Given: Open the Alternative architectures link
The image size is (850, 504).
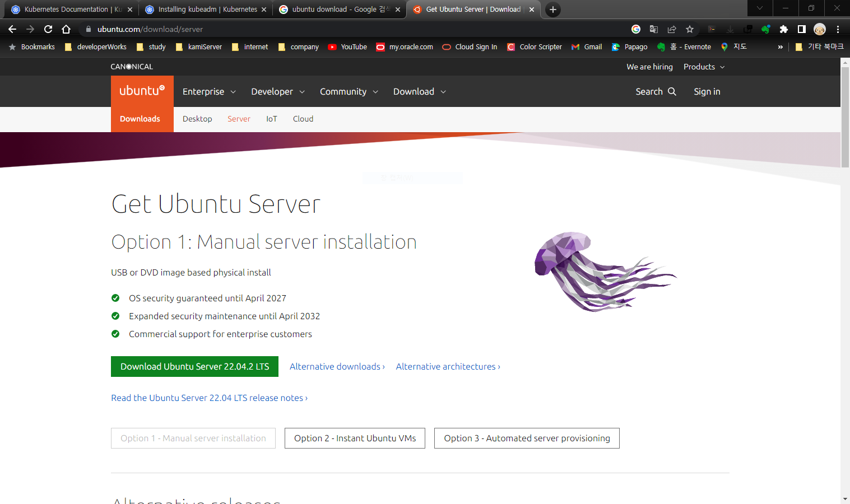Looking at the screenshot, I should pyautogui.click(x=448, y=366).
